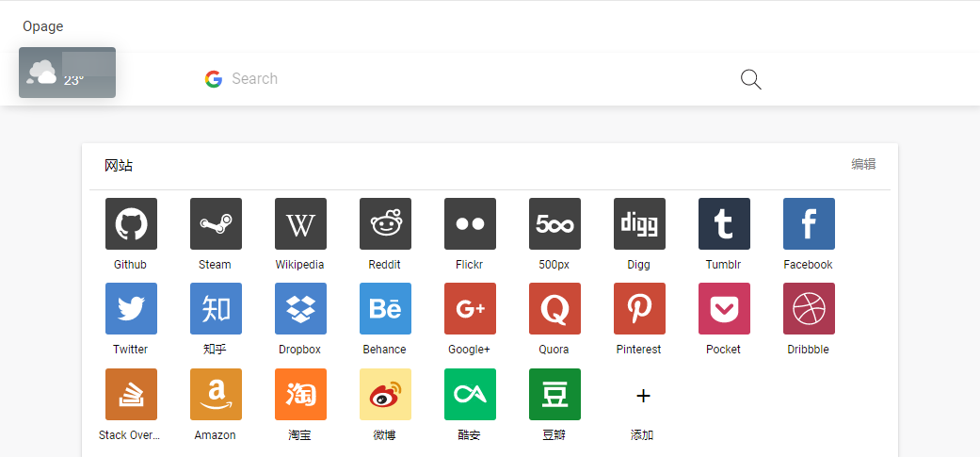Open the Pinterest shortcut icon
980x457 pixels.
[639, 309]
